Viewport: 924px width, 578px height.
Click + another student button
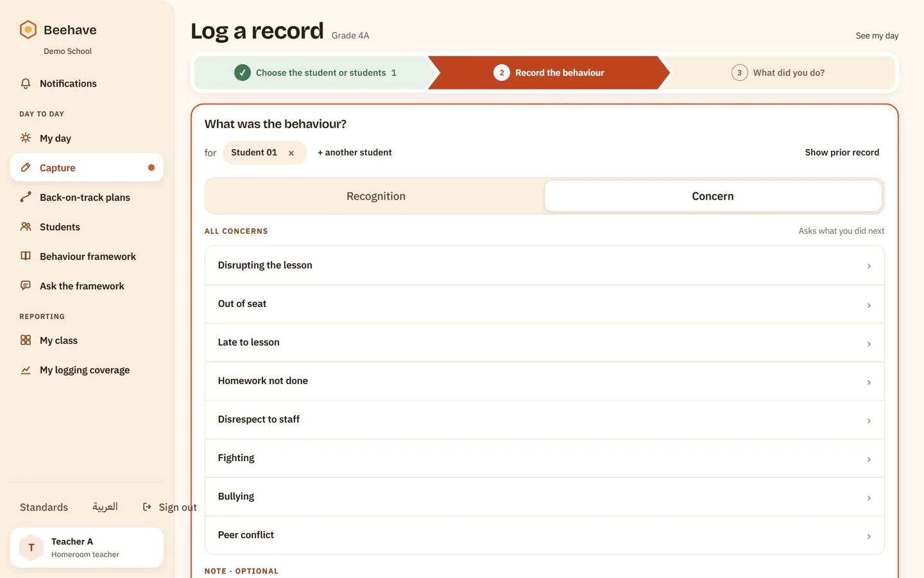pyautogui.click(x=355, y=152)
